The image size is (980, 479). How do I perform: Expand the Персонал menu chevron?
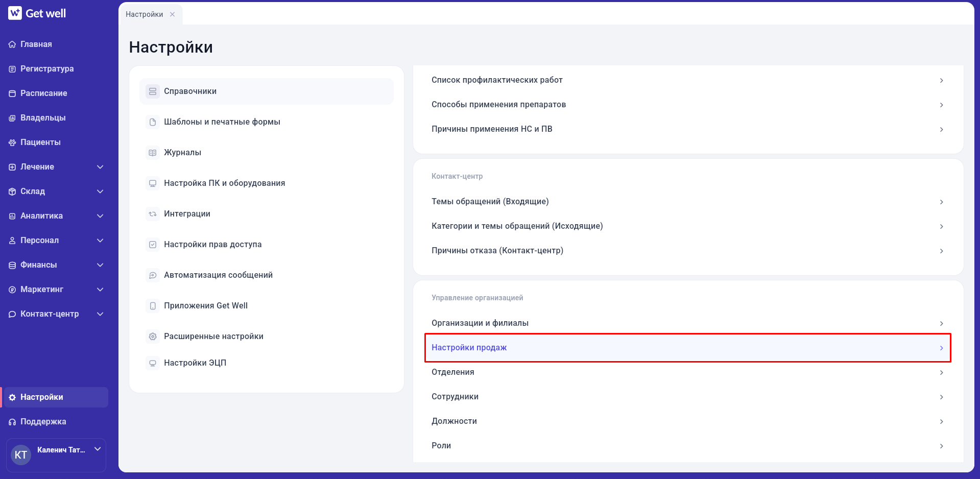[x=100, y=241]
